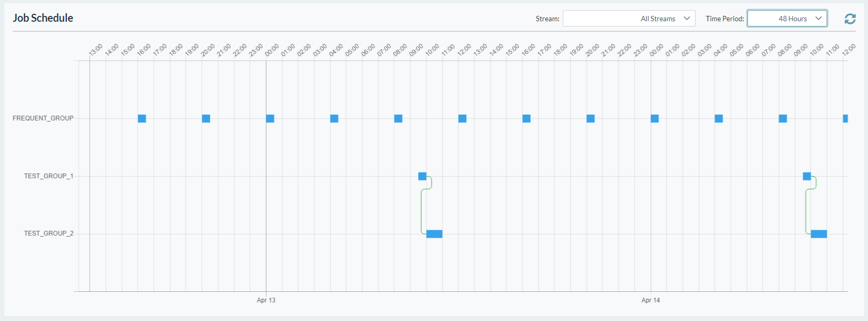868x321 pixels.
Task: Click the Apr 13 date label
Action: click(x=265, y=300)
